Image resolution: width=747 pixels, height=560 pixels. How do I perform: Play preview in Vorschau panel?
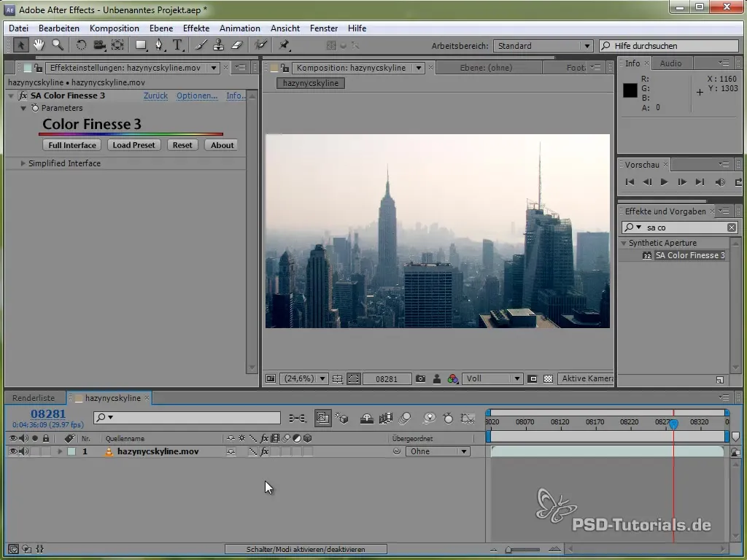pyautogui.click(x=664, y=182)
